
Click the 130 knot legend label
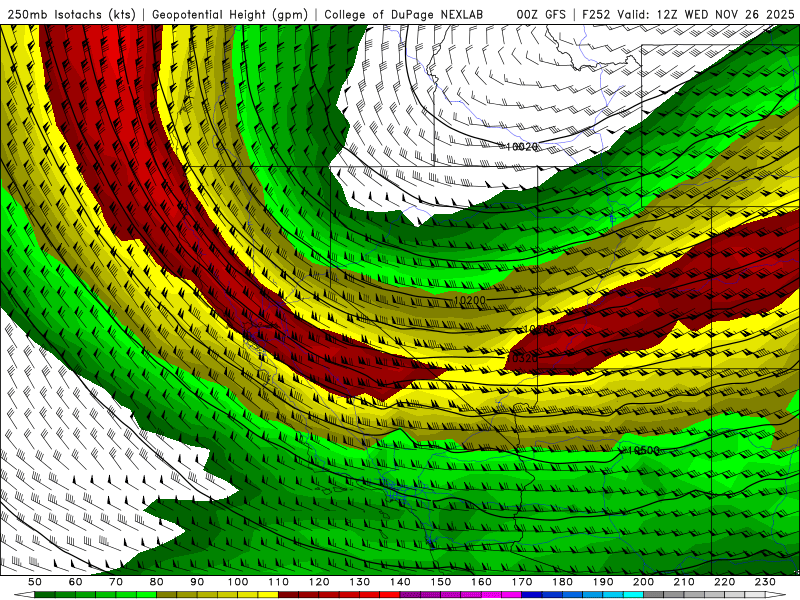pos(360,582)
